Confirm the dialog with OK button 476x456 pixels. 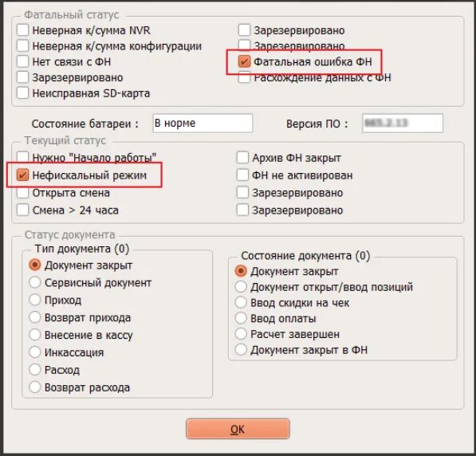click(238, 429)
